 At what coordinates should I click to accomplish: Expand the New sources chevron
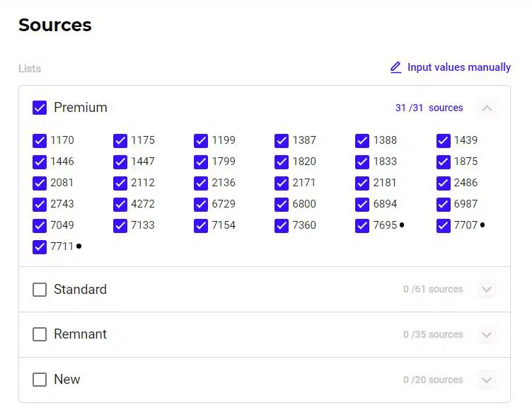(486, 380)
